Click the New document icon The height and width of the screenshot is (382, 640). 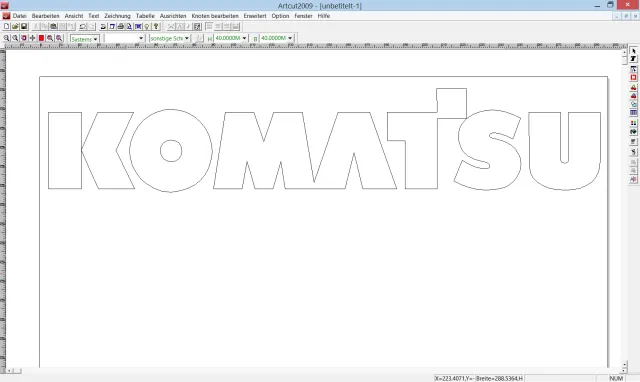pyautogui.click(x=7, y=27)
